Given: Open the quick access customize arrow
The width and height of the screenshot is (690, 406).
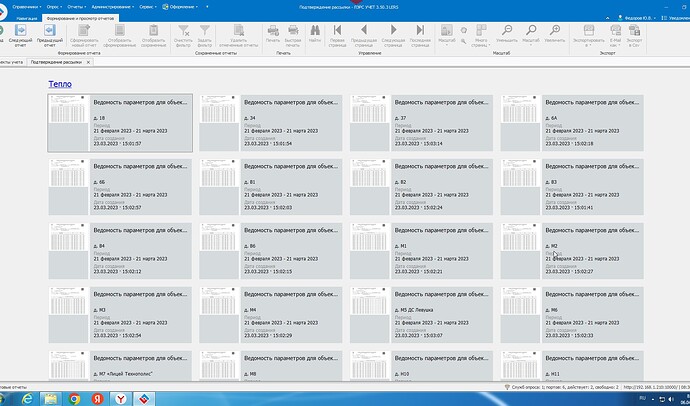Looking at the screenshot, I should [207, 7].
